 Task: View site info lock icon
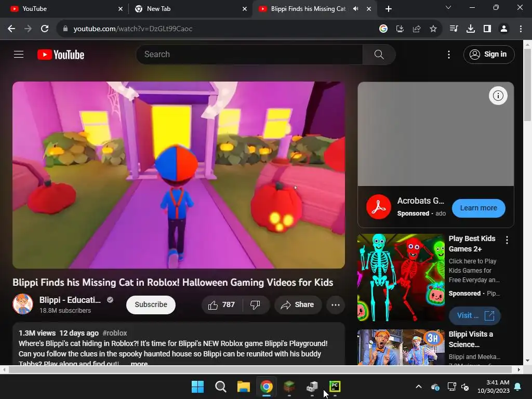click(65, 29)
